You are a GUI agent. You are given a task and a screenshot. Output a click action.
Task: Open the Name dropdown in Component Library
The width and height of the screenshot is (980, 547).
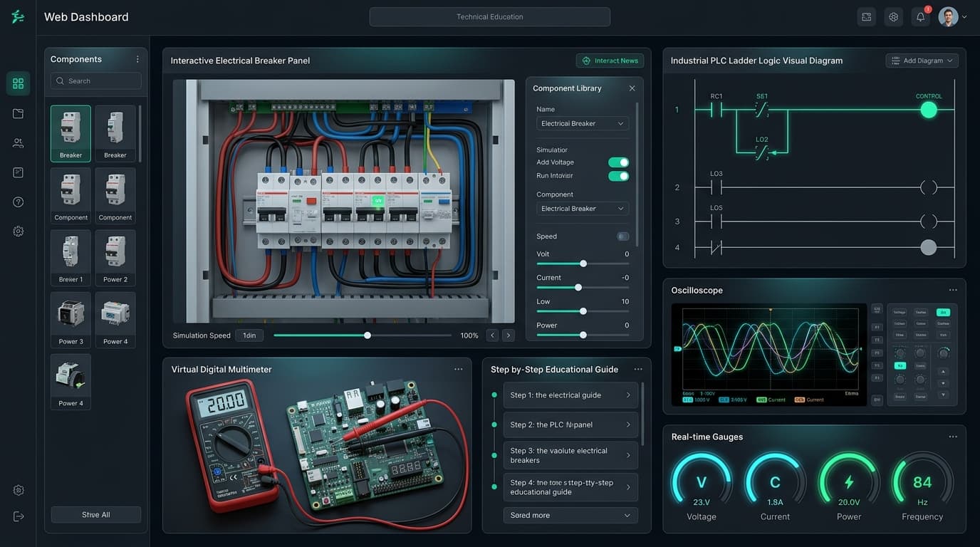(x=583, y=123)
